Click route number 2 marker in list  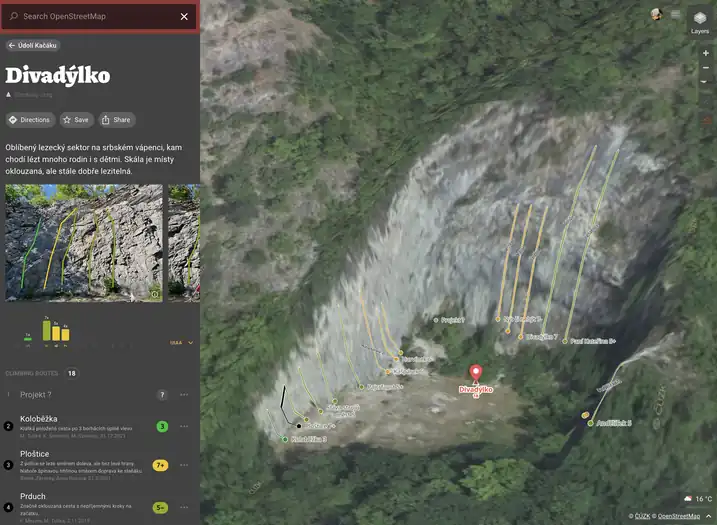(8, 426)
